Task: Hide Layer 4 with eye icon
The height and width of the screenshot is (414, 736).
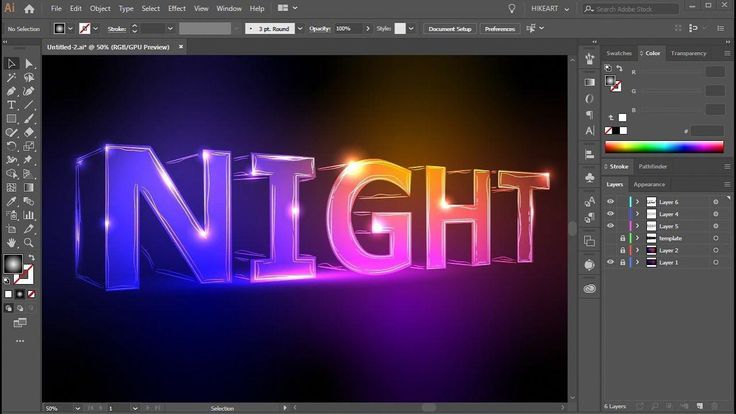Action: pyautogui.click(x=610, y=214)
